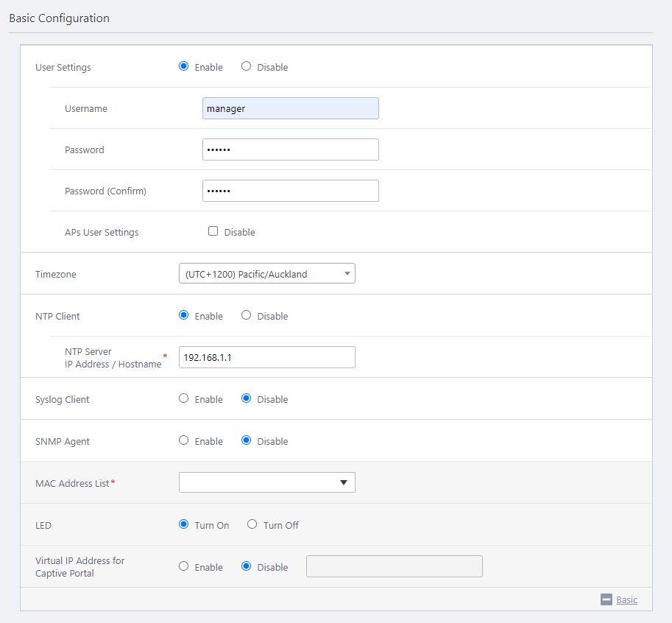Select Disable for User Settings

coord(247,66)
